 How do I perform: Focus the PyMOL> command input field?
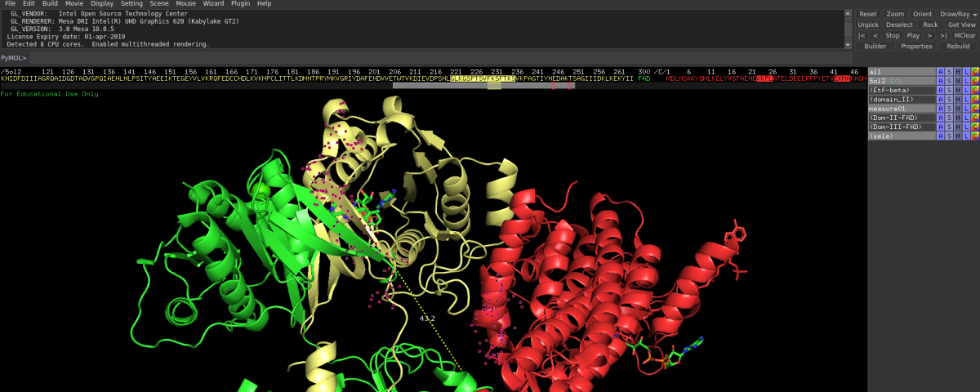click(439, 58)
